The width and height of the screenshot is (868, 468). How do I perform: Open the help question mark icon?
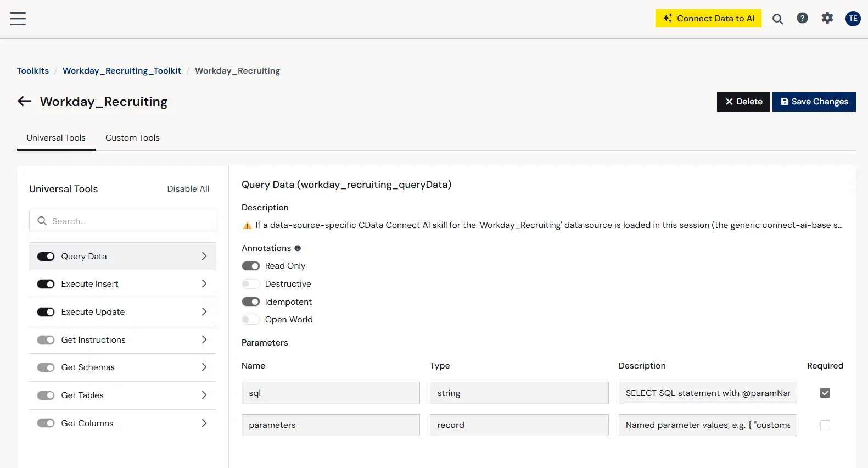point(802,18)
